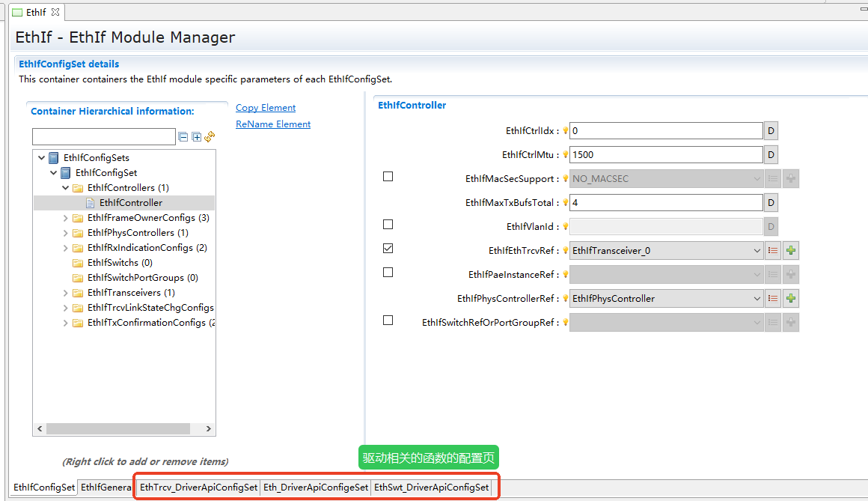Click the green plus beside EthIfEthTrcvRef
This screenshot has width=868, height=501.
tap(790, 250)
